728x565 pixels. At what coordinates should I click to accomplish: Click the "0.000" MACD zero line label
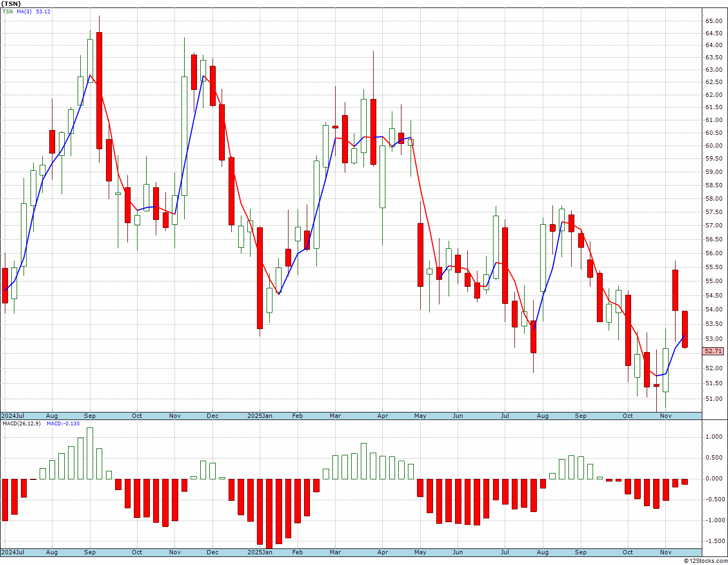click(x=714, y=478)
